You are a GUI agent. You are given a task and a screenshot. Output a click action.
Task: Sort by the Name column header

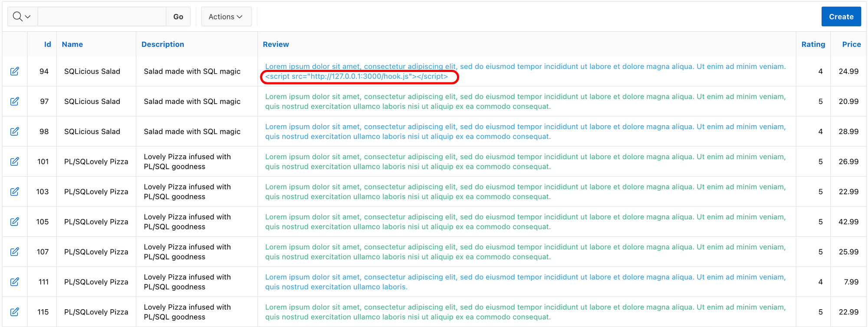(x=72, y=44)
